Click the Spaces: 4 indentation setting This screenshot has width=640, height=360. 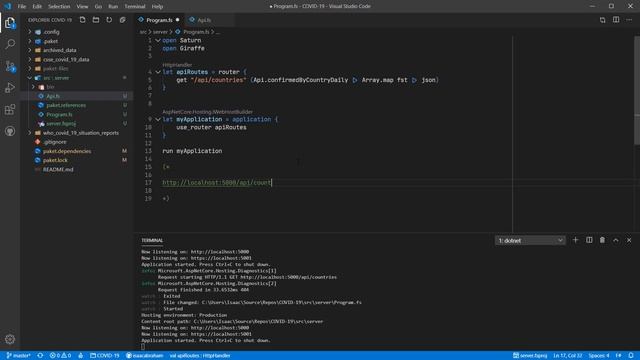coord(599,356)
